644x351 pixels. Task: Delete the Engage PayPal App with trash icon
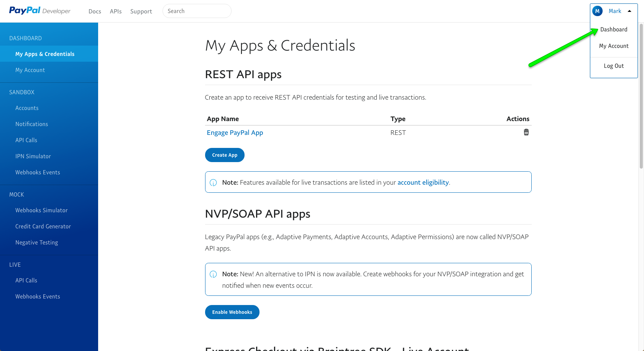pyautogui.click(x=526, y=132)
